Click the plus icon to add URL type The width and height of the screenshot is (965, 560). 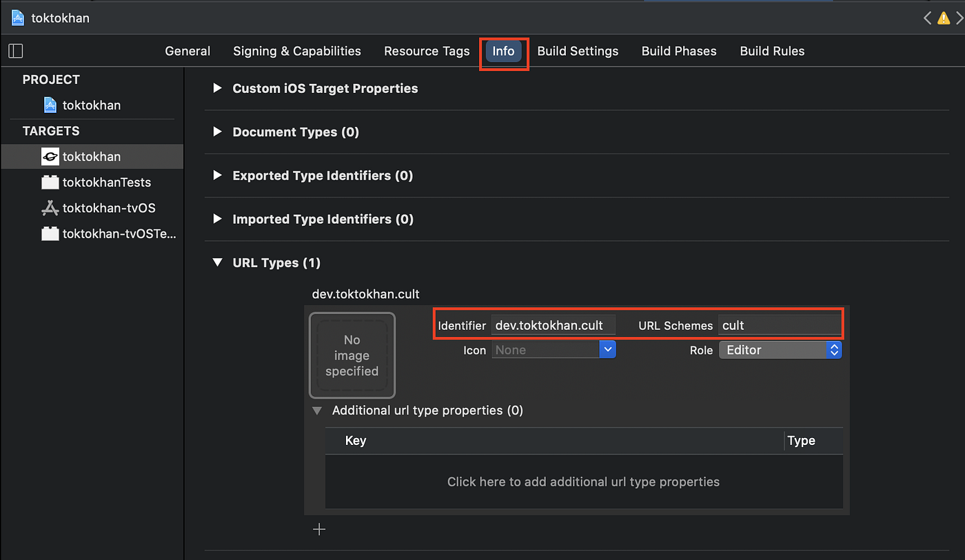pos(319,529)
